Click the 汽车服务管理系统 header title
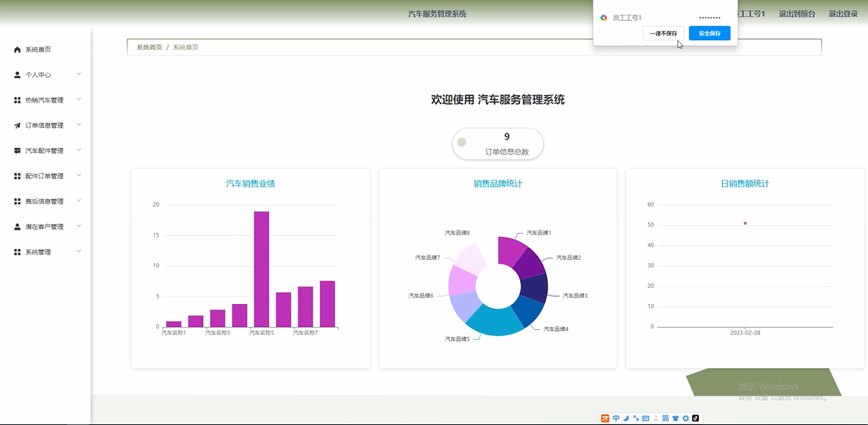 (x=437, y=14)
